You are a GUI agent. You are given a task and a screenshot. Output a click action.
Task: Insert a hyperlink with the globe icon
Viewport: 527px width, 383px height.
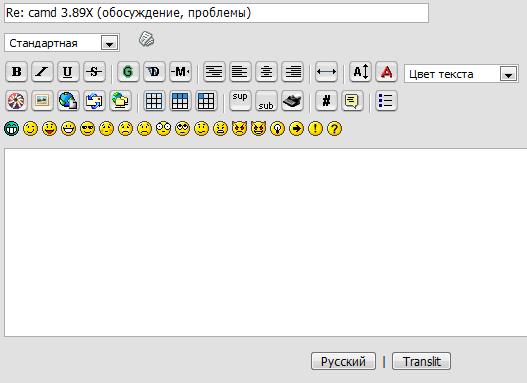[68, 100]
